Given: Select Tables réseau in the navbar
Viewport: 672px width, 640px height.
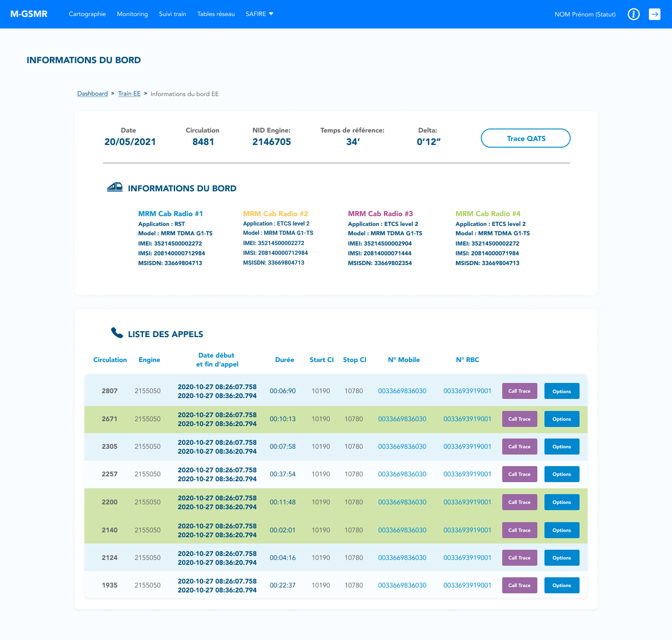Looking at the screenshot, I should click(x=216, y=14).
